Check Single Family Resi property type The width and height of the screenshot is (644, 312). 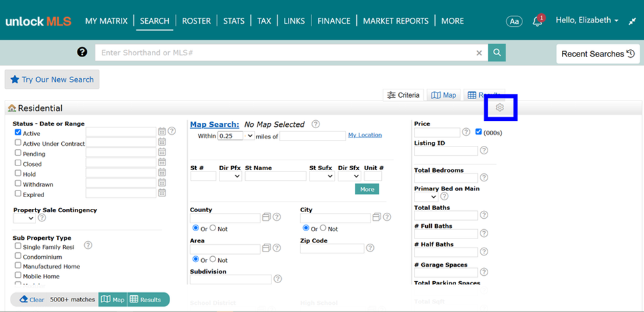[x=18, y=246]
